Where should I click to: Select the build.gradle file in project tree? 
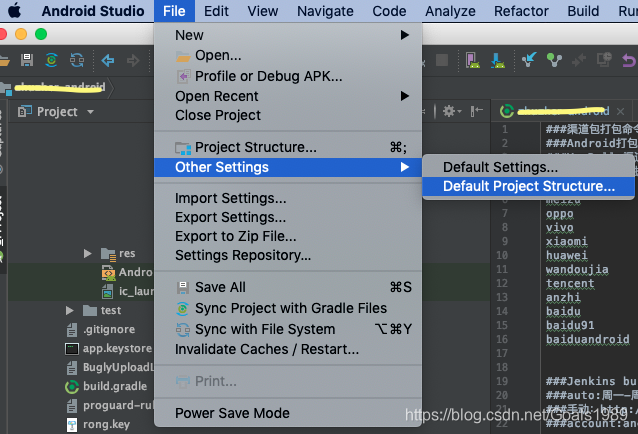click(106, 386)
